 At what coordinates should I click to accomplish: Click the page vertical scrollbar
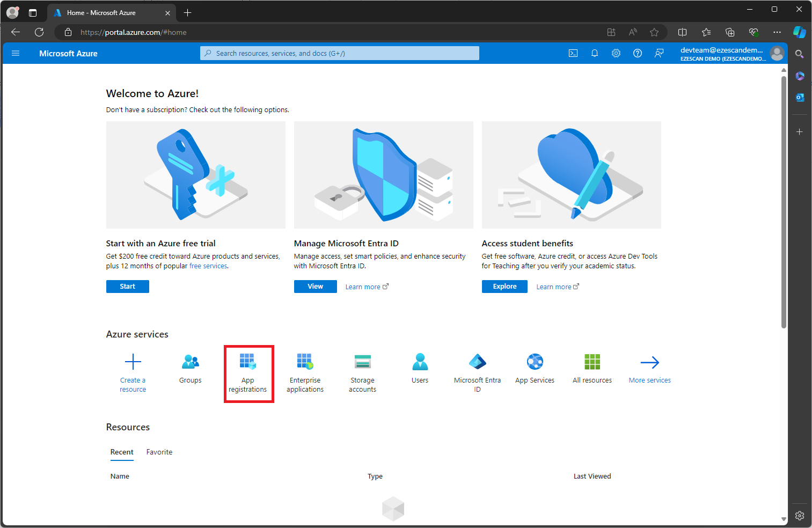coord(784,215)
